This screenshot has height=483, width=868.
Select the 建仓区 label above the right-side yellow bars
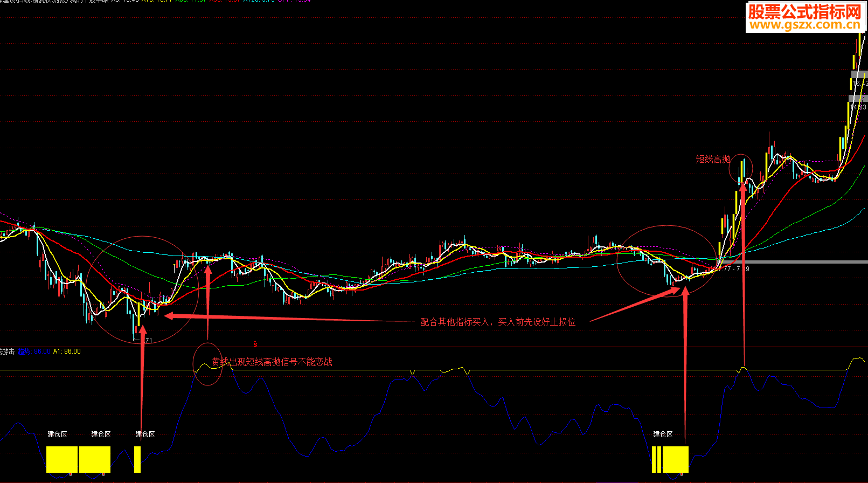663,434
